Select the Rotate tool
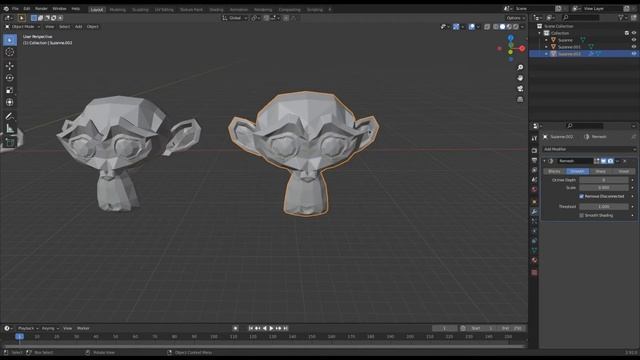This screenshot has width=640, height=360. 10,78
